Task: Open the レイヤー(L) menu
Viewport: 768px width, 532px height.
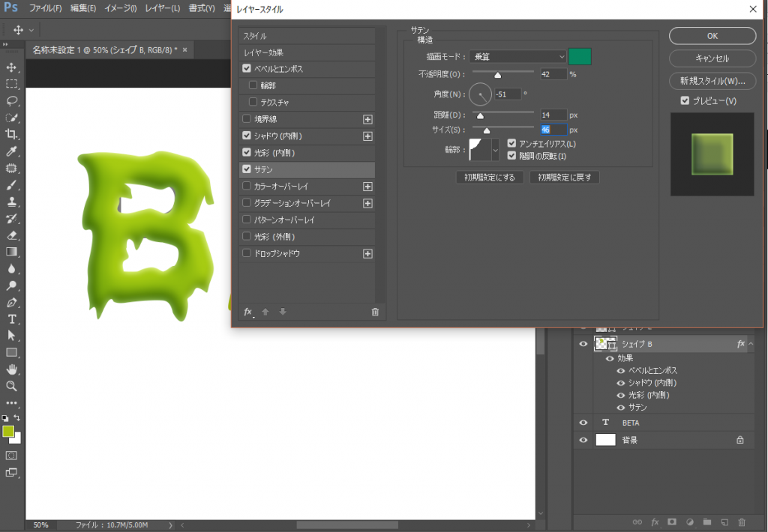Action: point(163,8)
